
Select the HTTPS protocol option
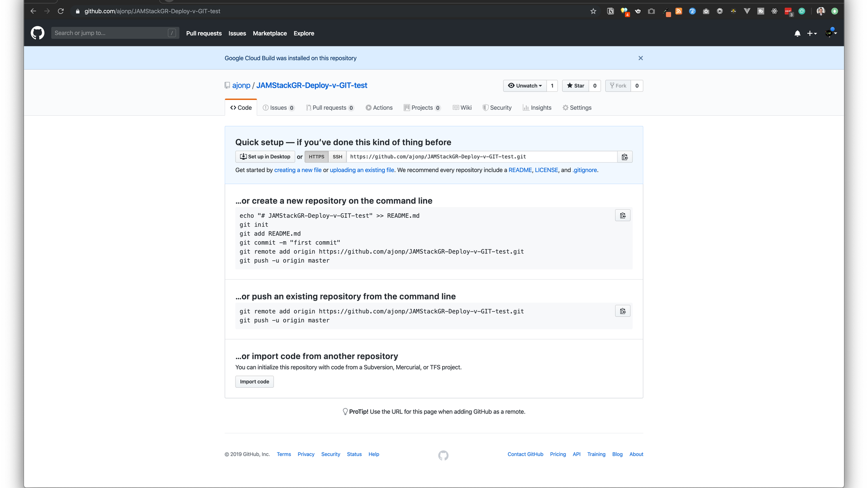click(316, 157)
